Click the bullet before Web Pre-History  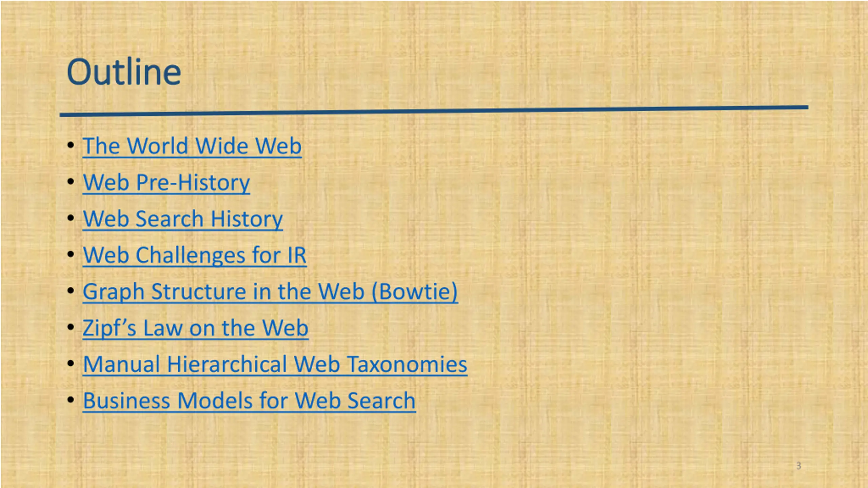point(71,182)
